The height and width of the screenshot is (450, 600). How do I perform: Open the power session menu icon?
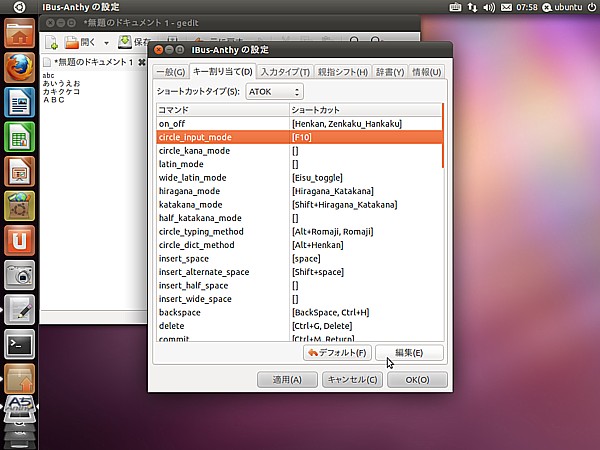coord(591,7)
